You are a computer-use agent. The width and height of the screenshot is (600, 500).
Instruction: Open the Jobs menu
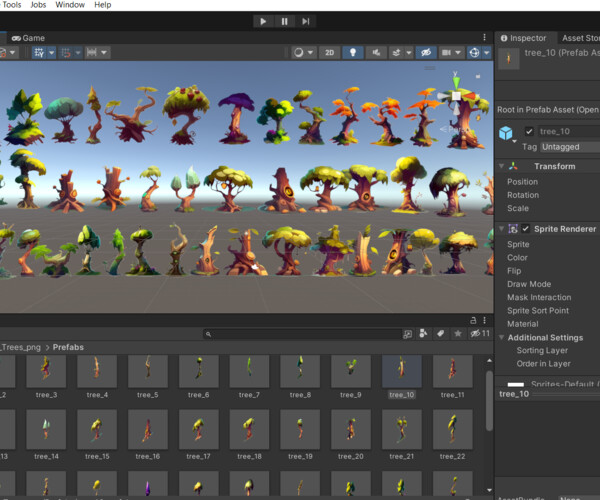[38, 5]
